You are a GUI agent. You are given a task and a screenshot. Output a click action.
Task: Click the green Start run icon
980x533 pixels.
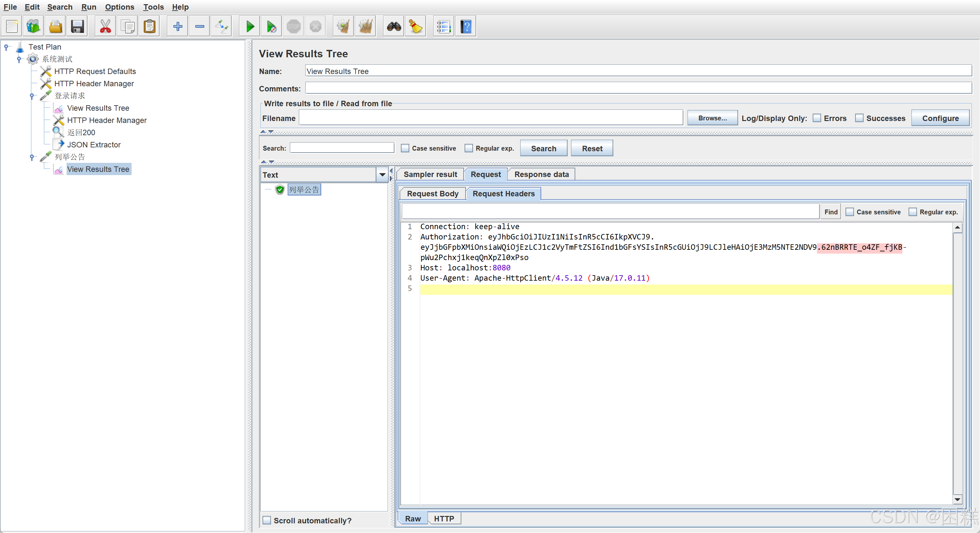tap(250, 27)
